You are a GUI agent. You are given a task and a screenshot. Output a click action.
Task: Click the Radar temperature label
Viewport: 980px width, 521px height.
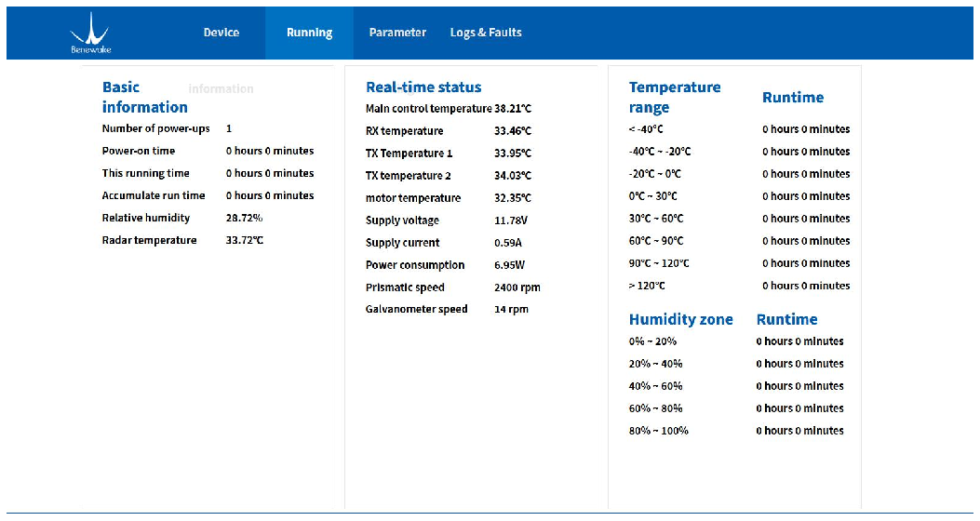coord(150,241)
